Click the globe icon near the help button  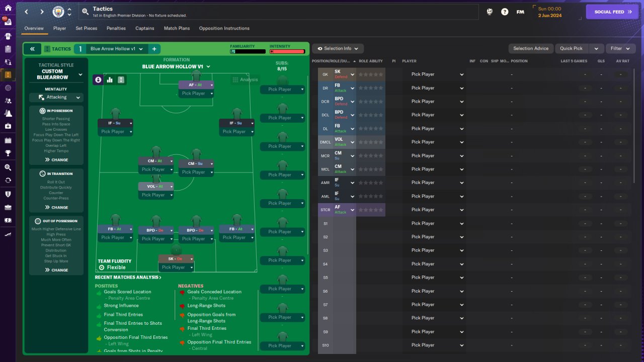tap(490, 12)
